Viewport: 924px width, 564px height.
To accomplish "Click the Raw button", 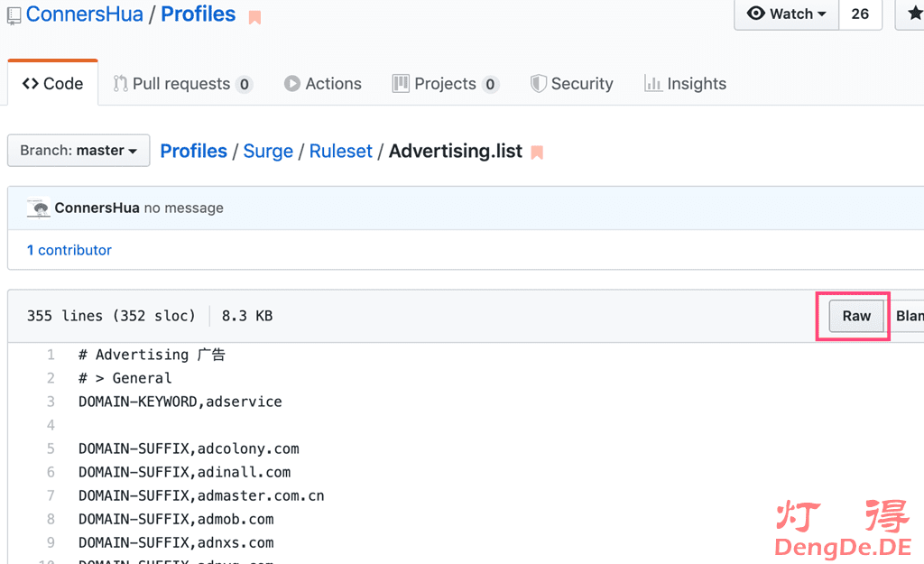I will [856, 316].
